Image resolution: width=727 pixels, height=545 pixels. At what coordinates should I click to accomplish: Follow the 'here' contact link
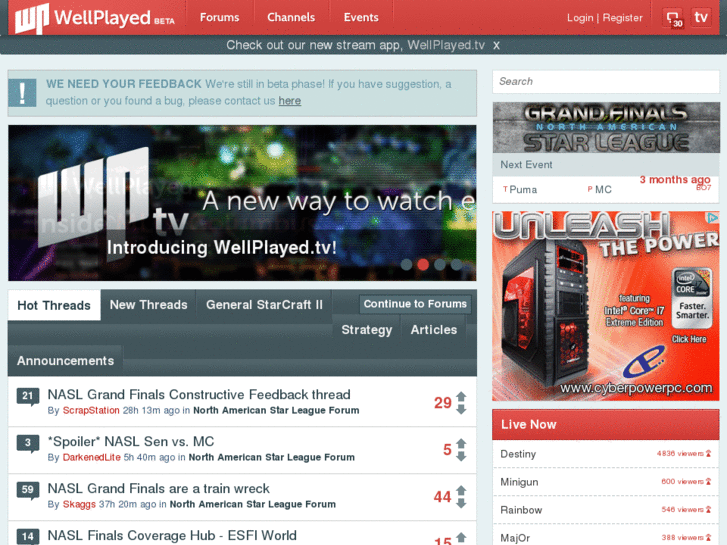click(x=289, y=101)
